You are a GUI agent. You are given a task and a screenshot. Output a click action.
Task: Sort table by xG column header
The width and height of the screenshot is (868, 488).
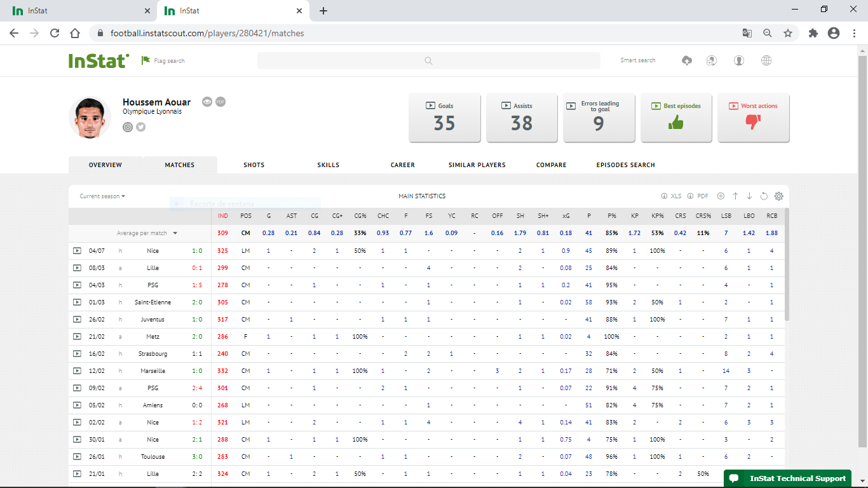[566, 216]
